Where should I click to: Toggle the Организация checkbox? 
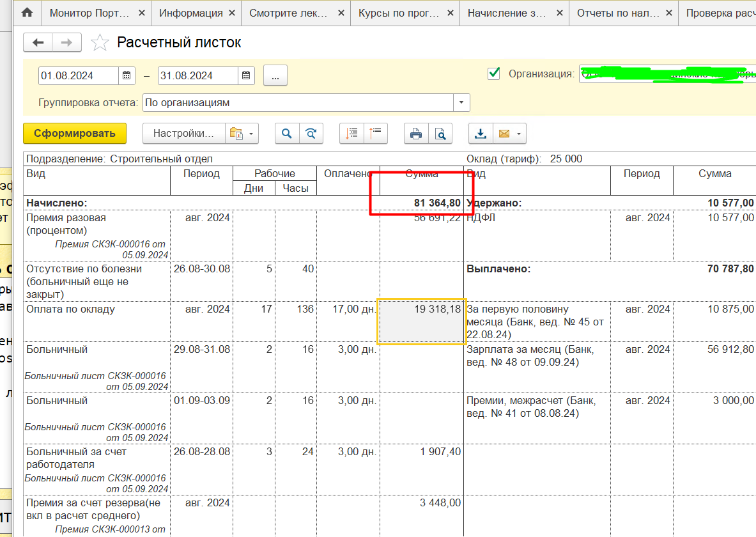point(494,74)
